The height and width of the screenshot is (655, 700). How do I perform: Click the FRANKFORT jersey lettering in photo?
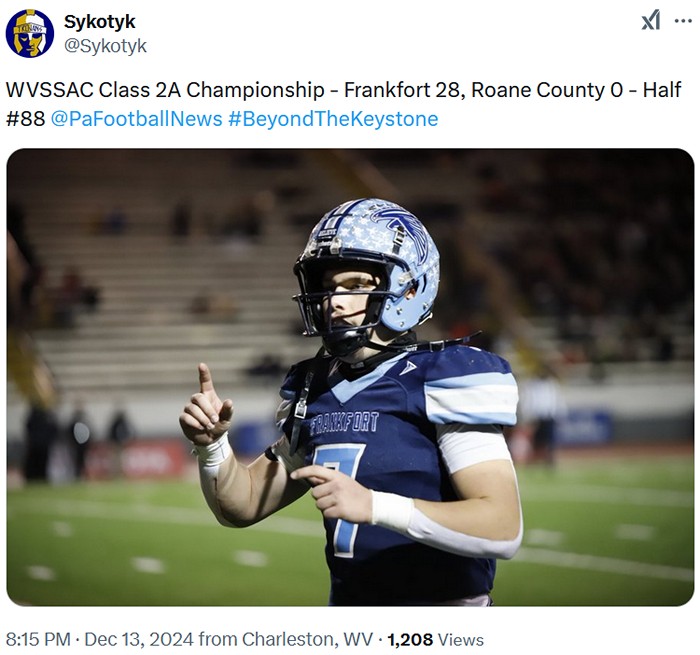(344, 423)
